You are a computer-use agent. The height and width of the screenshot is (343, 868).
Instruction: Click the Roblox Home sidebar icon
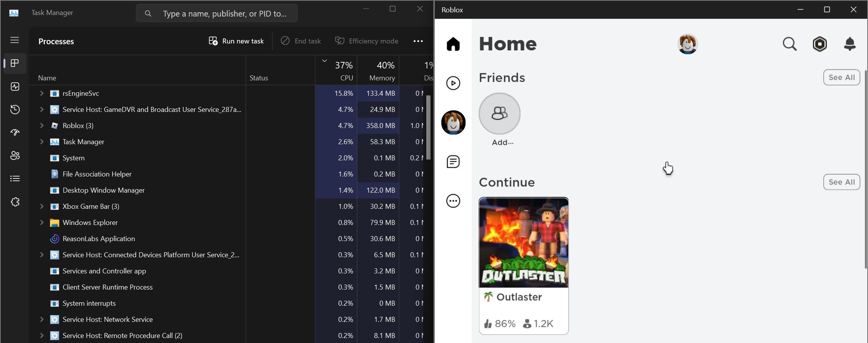[453, 44]
